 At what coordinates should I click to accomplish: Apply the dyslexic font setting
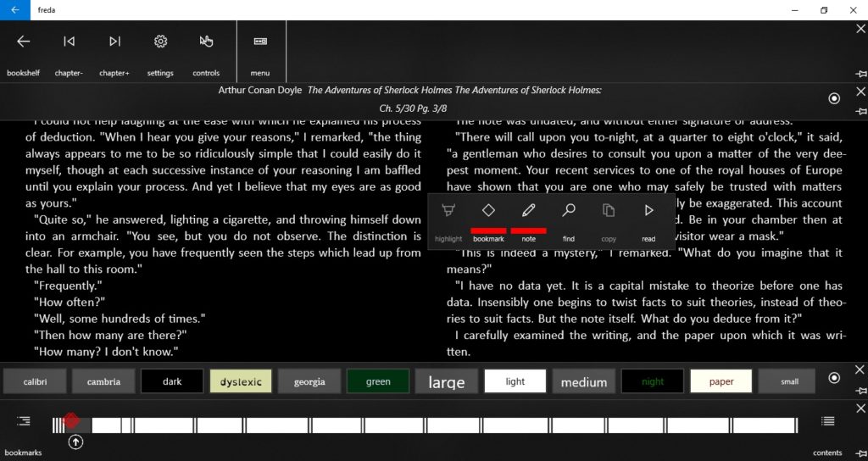[241, 381]
